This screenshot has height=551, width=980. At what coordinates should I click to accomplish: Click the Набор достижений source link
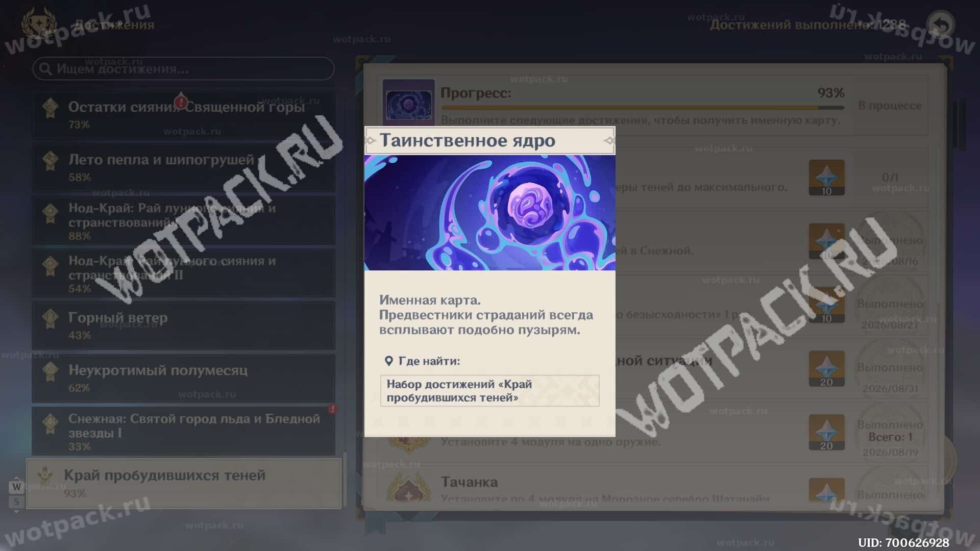click(489, 391)
